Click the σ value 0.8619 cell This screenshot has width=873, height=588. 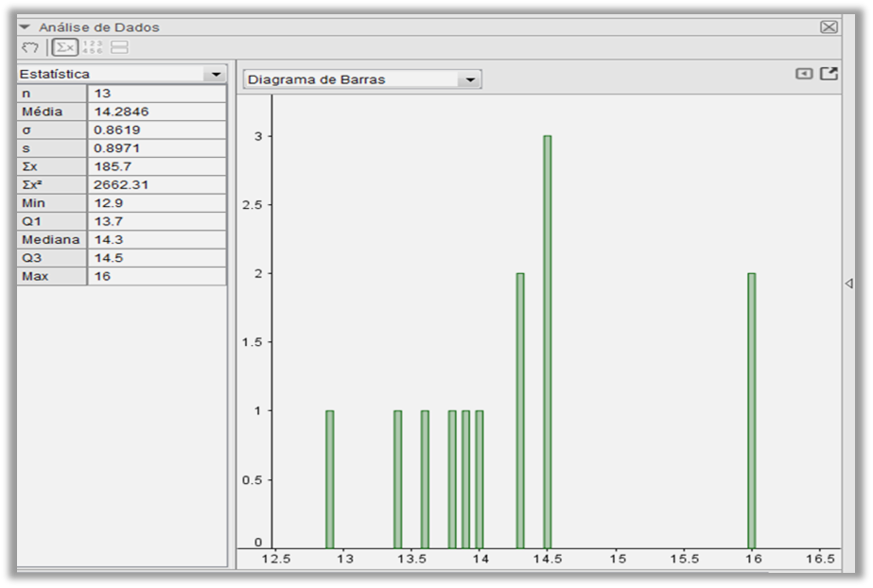(x=156, y=130)
